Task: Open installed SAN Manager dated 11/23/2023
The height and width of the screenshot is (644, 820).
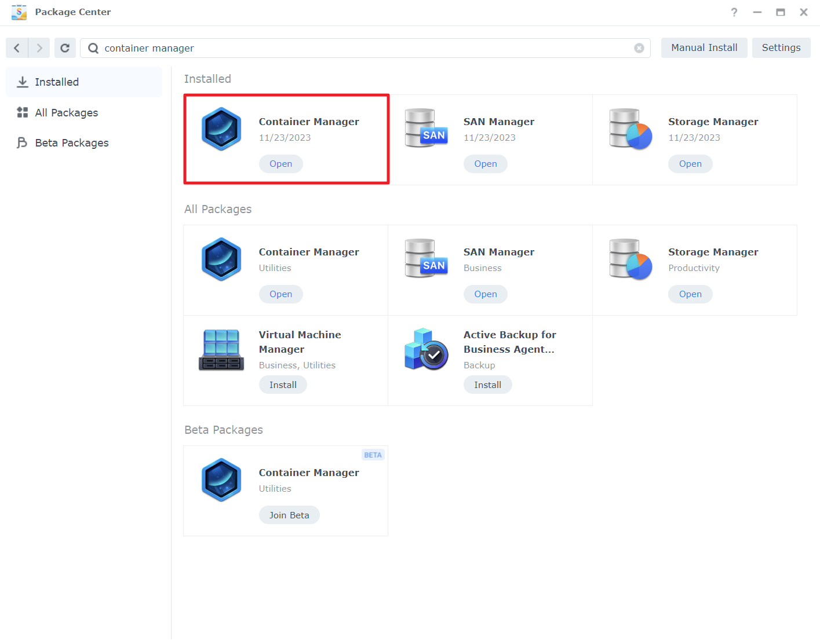Action: click(486, 164)
